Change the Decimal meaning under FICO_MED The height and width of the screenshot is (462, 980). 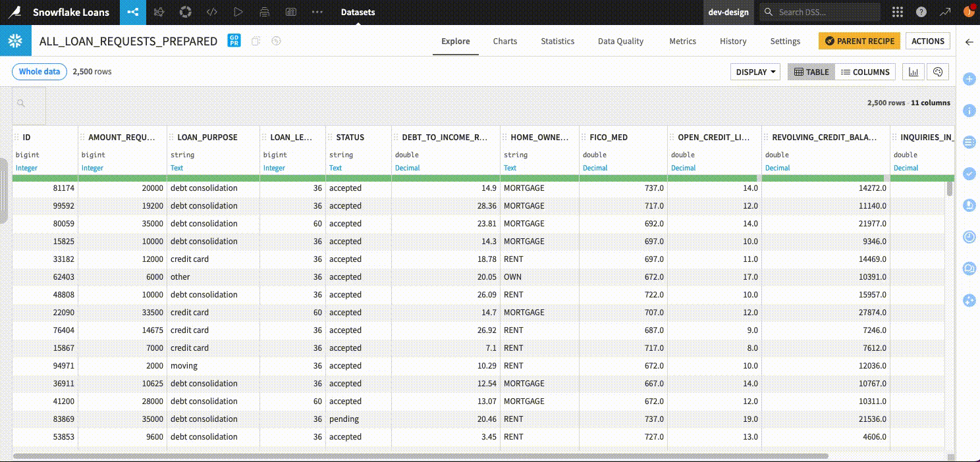pyautogui.click(x=595, y=168)
